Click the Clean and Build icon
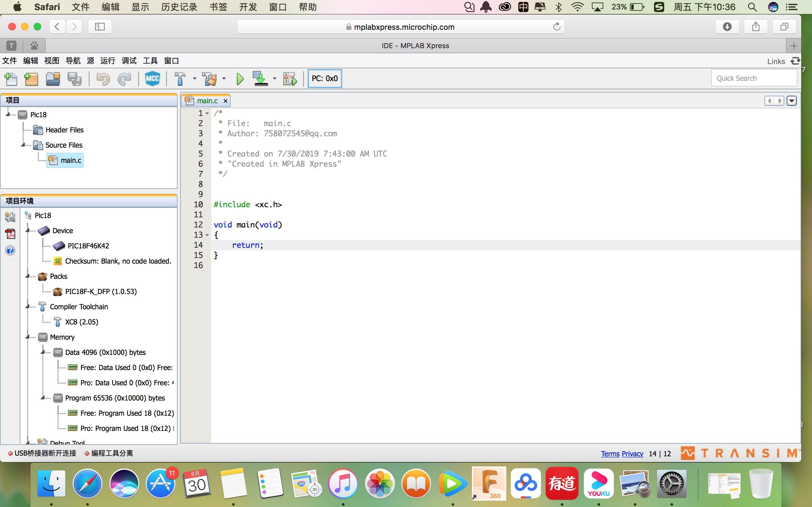 [x=210, y=79]
